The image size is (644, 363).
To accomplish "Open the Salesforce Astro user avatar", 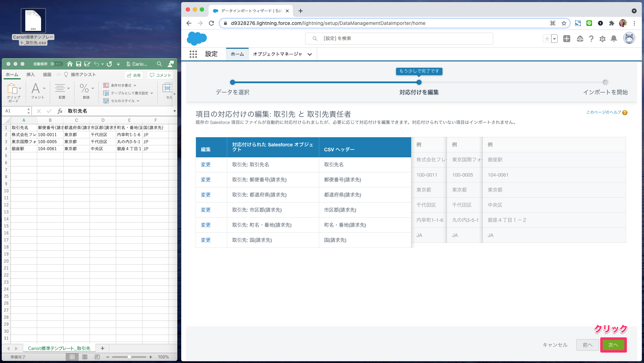I will click(x=629, y=38).
